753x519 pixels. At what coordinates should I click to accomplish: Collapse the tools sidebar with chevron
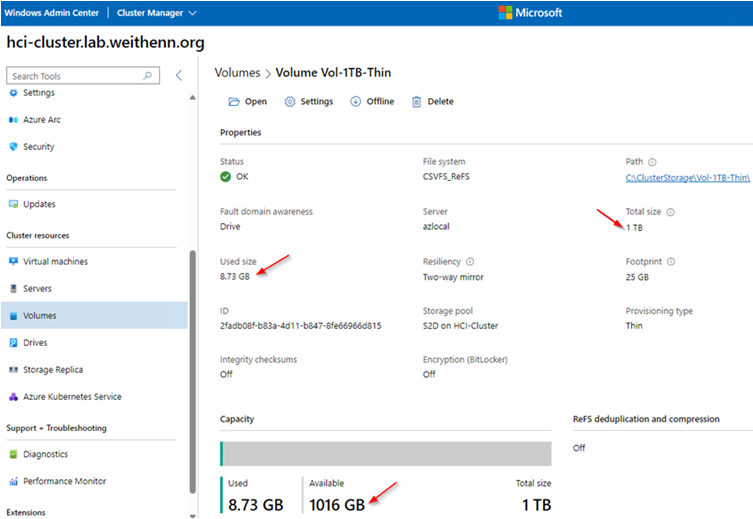tap(179, 76)
